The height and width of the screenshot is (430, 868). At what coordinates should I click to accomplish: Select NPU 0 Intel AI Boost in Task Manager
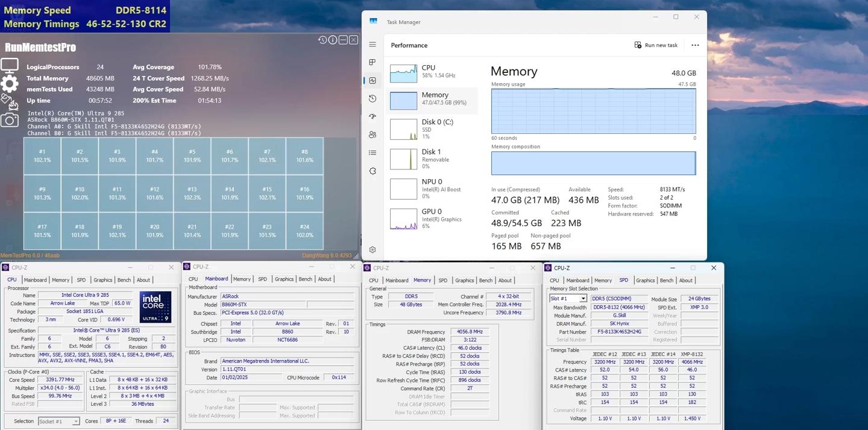click(431, 188)
